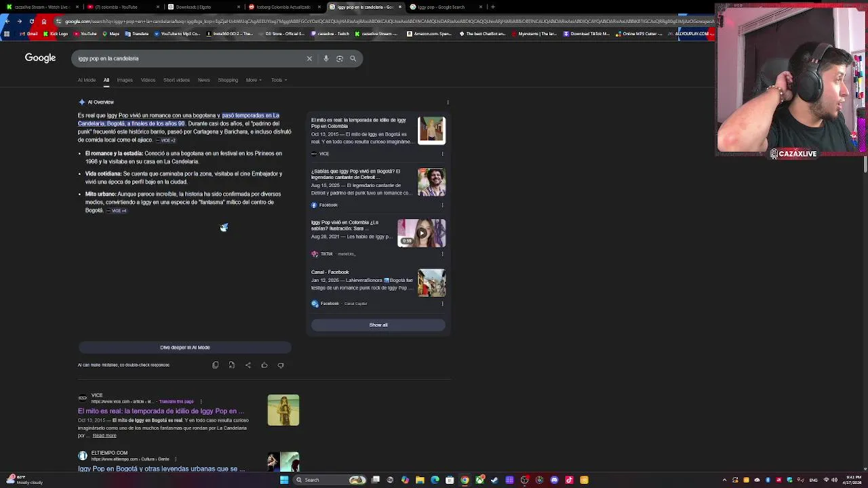
Task: Open the YouTube bookmark
Action: point(85,34)
